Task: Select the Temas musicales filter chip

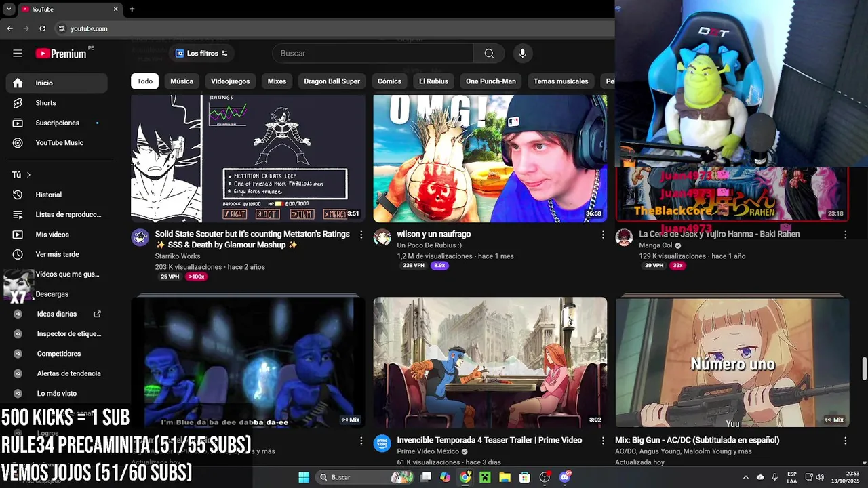Action: click(x=561, y=81)
